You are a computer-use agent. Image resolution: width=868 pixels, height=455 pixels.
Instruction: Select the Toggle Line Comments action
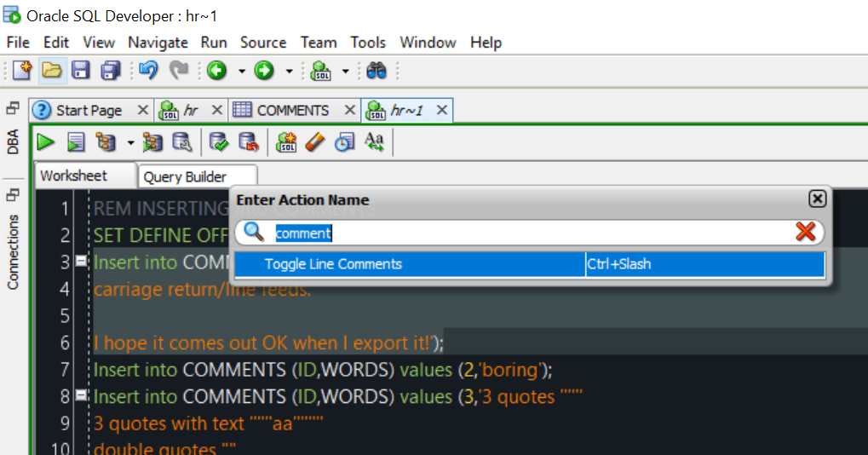point(530,264)
